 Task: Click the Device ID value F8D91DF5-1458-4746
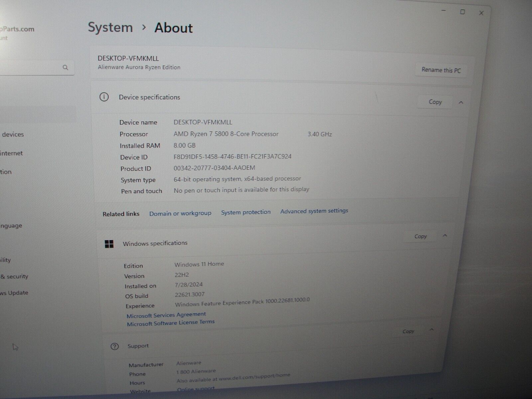coord(232,156)
